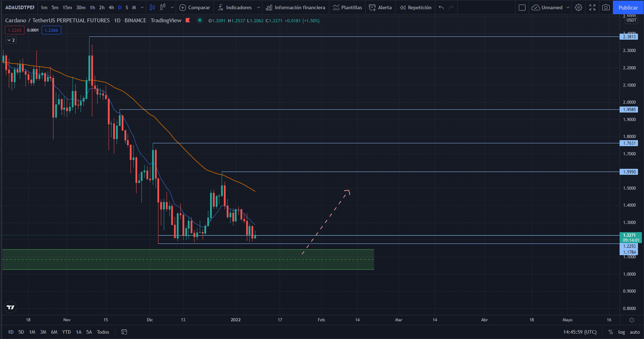644x339 pixels.
Task: Select the daily D timeframe
Action: pos(120,8)
